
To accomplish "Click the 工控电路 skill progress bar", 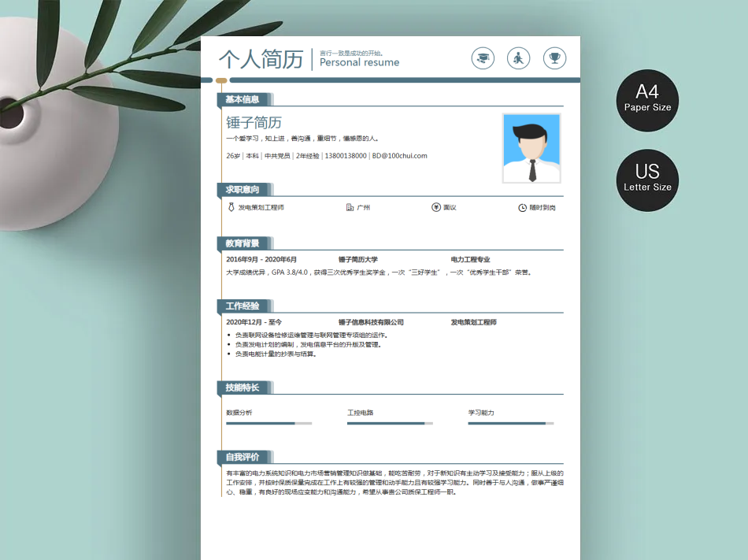I will (x=391, y=423).
